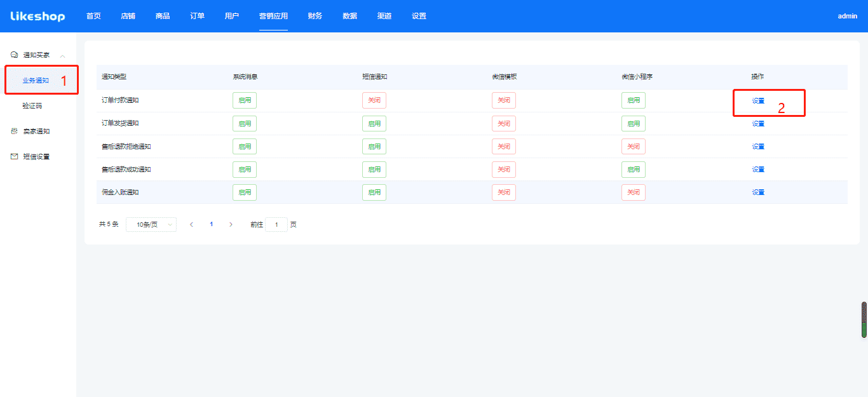Select 验证码 in the sidebar
The height and width of the screenshot is (397, 868).
[x=32, y=106]
